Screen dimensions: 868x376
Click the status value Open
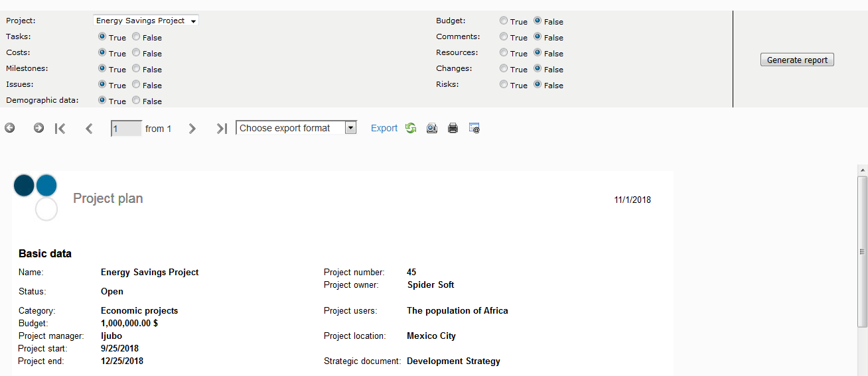pyautogui.click(x=112, y=291)
